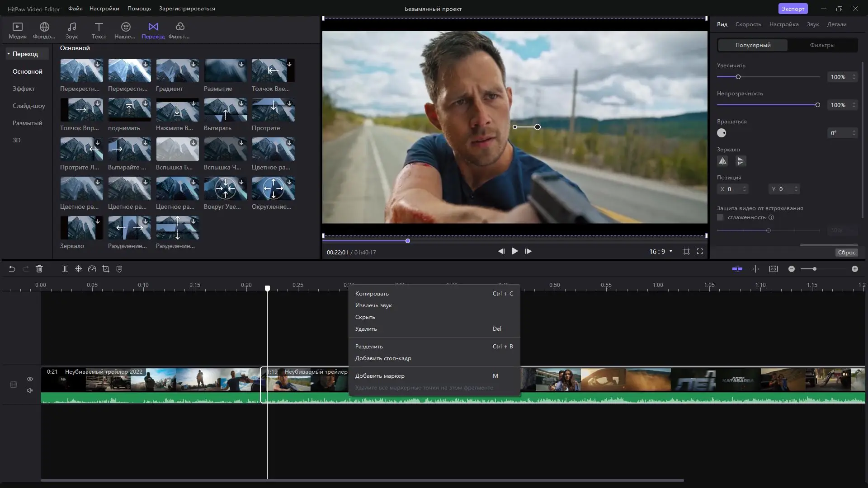
Task: Select the crop icon above the timeline
Action: click(105, 268)
